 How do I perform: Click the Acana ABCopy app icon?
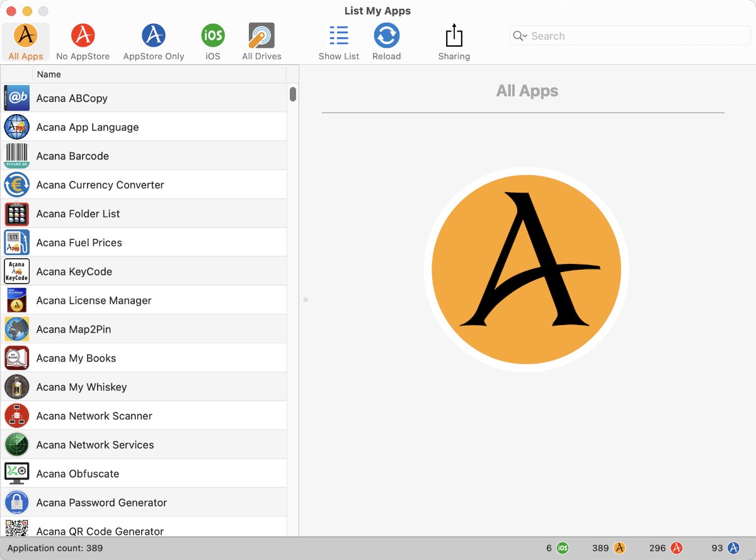(x=17, y=98)
